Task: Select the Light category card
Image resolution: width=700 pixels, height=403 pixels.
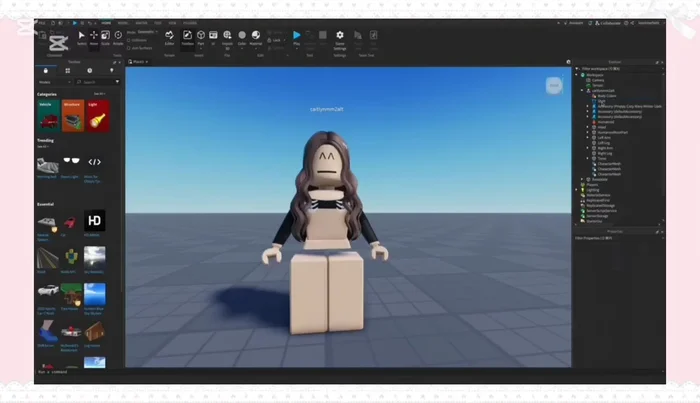Action: tap(98, 116)
